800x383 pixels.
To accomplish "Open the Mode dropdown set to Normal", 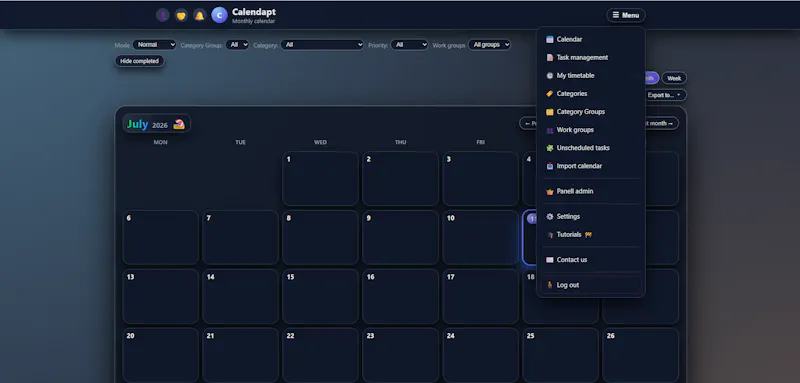I will pyautogui.click(x=154, y=45).
